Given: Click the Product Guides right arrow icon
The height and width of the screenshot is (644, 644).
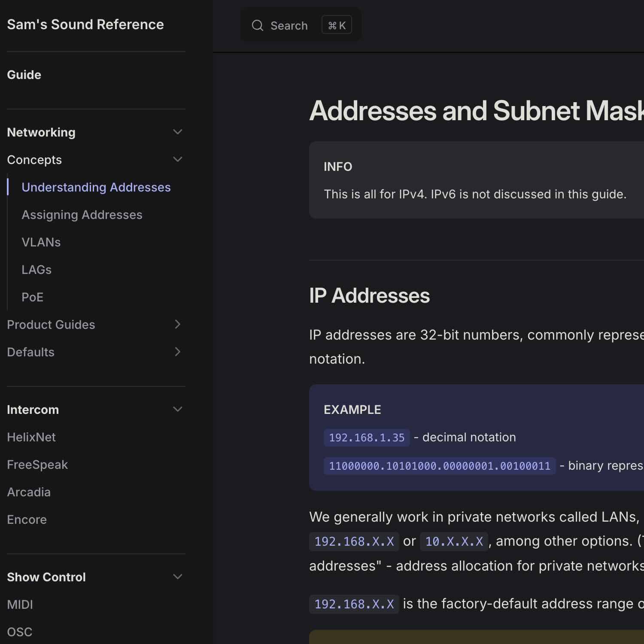Looking at the screenshot, I should [x=178, y=325].
